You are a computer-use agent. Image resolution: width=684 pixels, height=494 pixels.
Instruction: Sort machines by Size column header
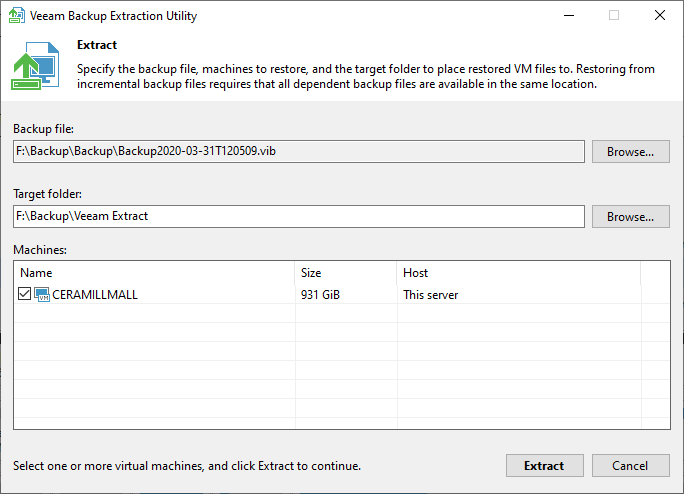pos(345,272)
